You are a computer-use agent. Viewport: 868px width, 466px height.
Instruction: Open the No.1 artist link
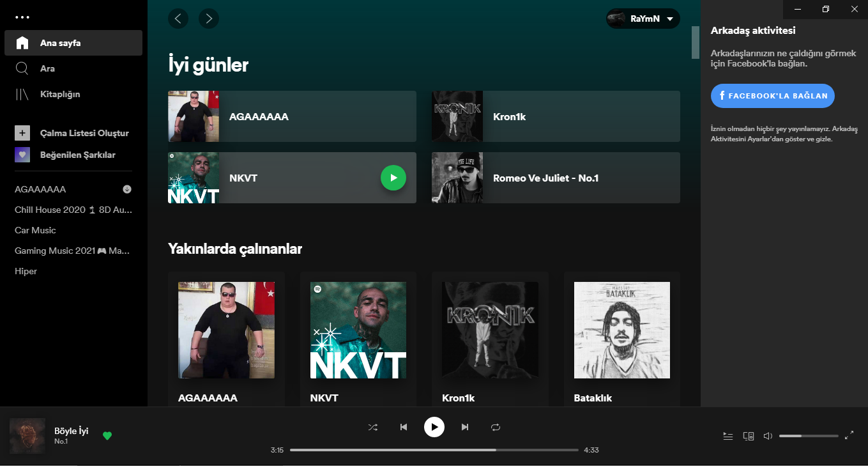(x=61, y=442)
